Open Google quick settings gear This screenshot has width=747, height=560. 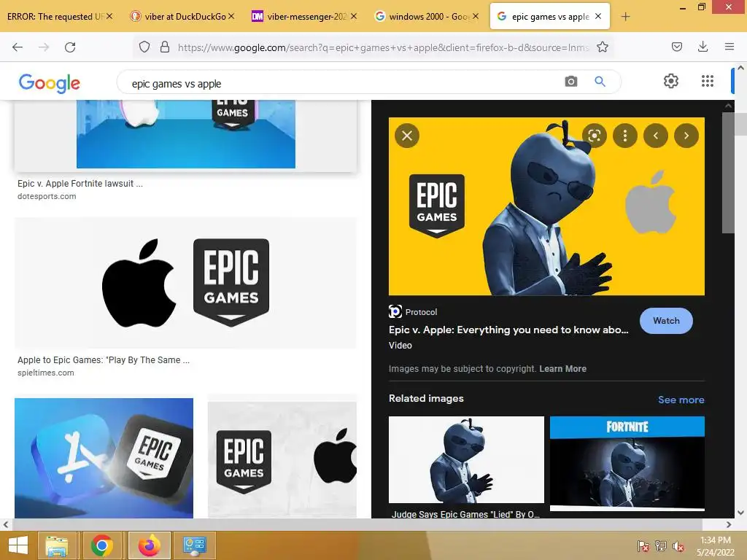click(671, 81)
